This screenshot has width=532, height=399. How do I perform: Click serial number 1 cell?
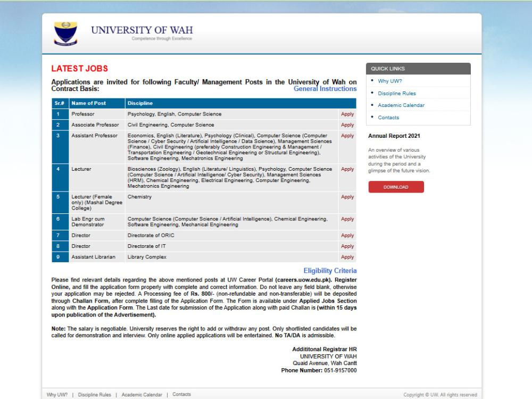tap(60, 114)
